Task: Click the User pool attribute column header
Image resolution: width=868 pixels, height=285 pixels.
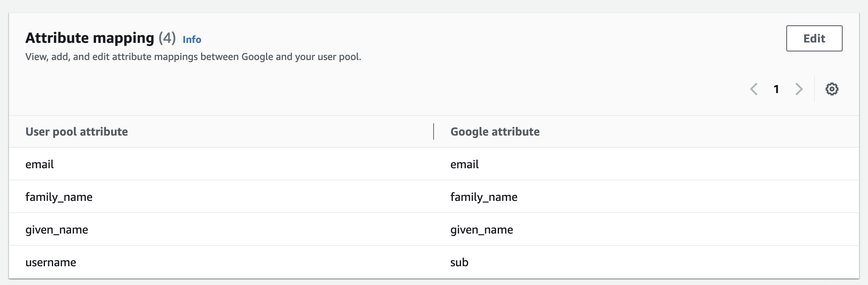Action: 76,131
